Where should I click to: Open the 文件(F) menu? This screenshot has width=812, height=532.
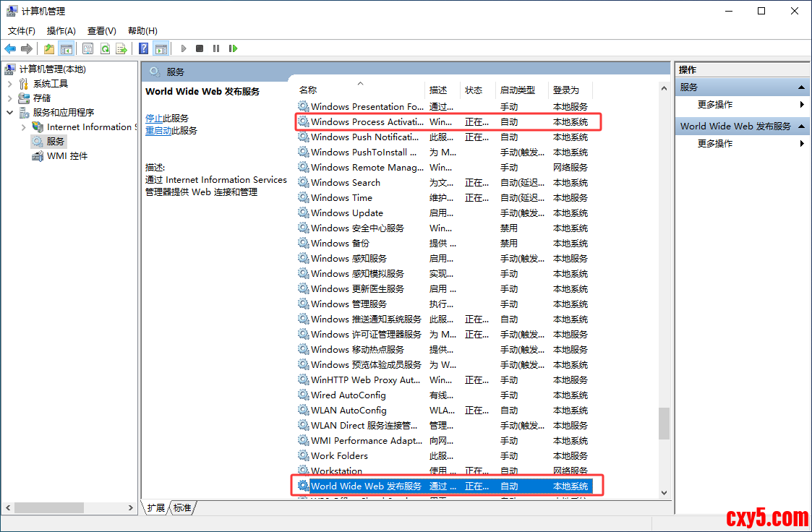pyautogui.click(x=21, y=31)
